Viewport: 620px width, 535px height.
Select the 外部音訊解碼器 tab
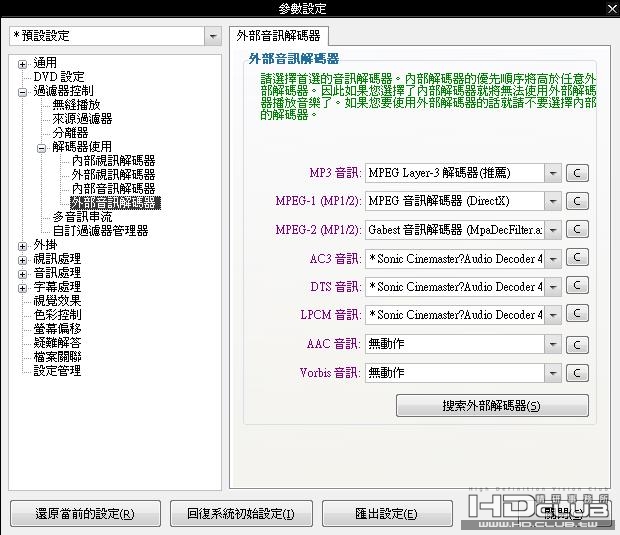[278, 36]
